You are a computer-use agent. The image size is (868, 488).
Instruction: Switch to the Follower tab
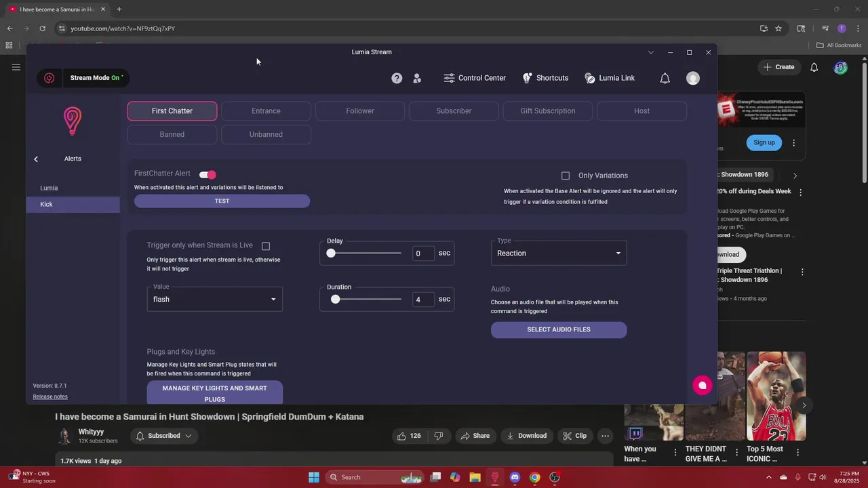(360, 111)
